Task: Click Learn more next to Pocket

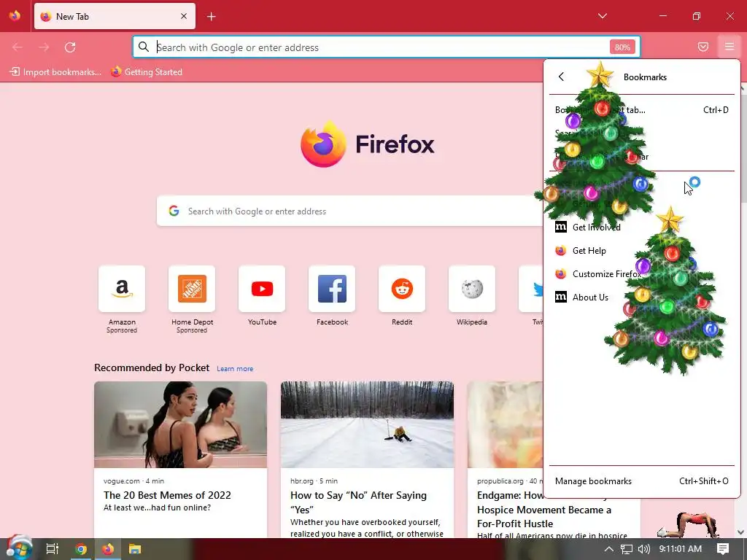Action: click(235, 368)
